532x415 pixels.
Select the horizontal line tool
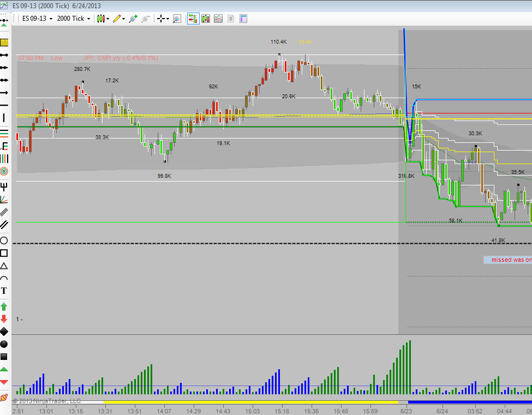coord(4,105)
